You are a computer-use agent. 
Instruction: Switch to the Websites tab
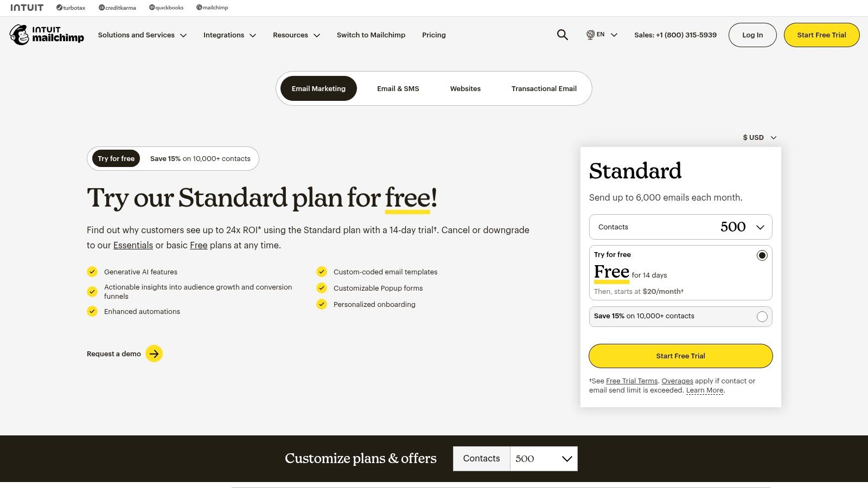pyautogui.click(x=465, y=88)
